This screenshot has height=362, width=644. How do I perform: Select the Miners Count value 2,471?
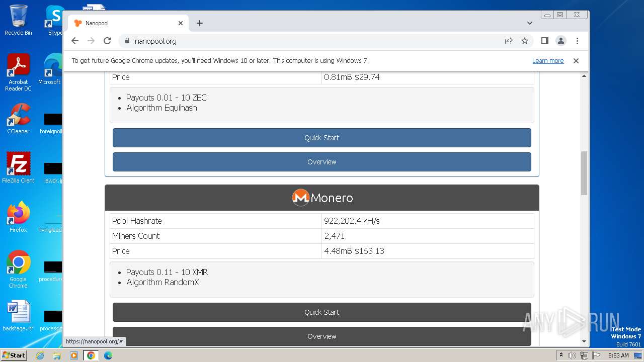[335, 236]
